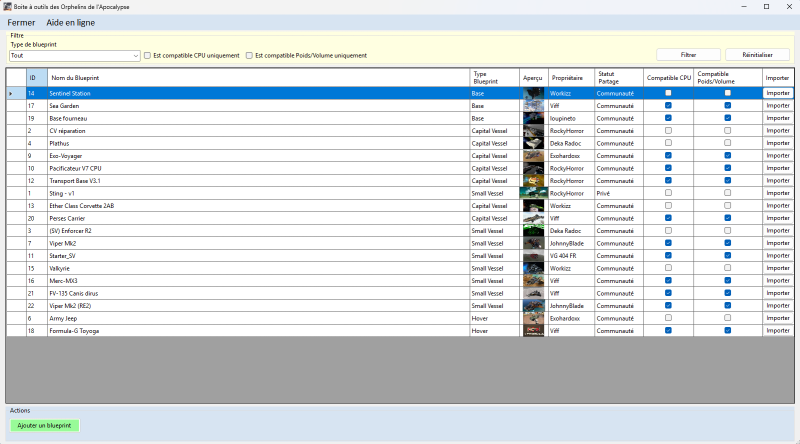This screenshot has height=444, width=800.
Task: Click owner cell loupineto
Action: click(x=571, y=118)
